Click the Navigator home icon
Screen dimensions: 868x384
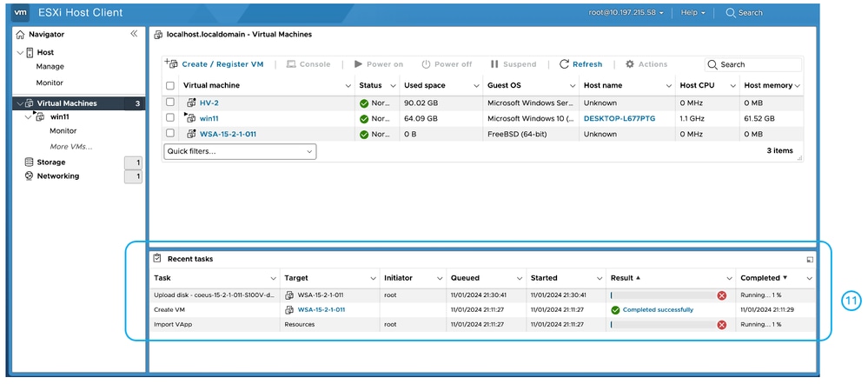[21, 34]
